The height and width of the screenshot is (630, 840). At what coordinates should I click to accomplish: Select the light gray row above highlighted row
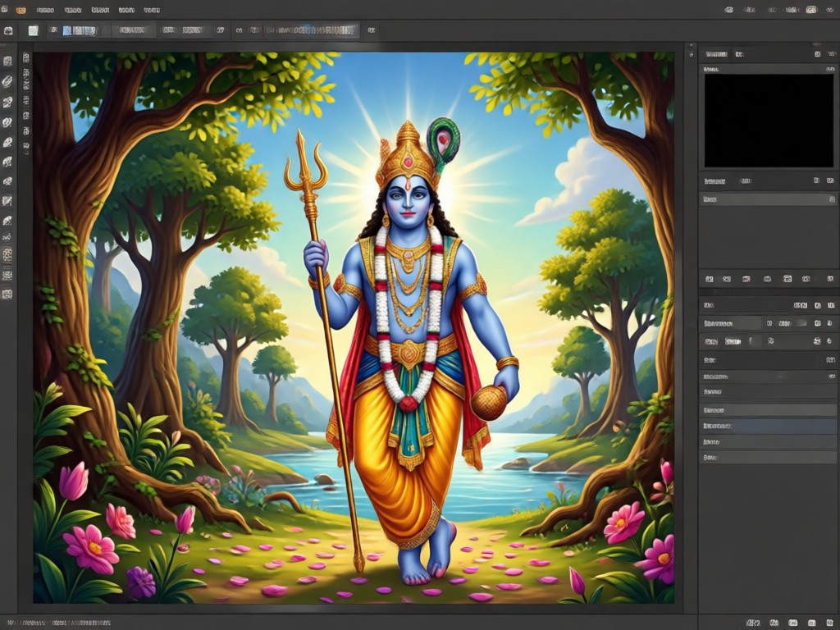pos(768,410)
